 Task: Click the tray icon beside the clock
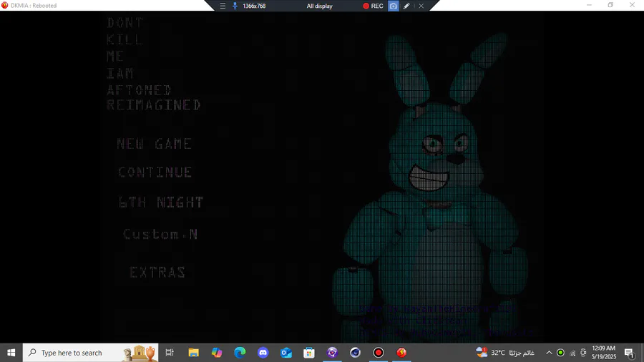(x=583, y=353)
